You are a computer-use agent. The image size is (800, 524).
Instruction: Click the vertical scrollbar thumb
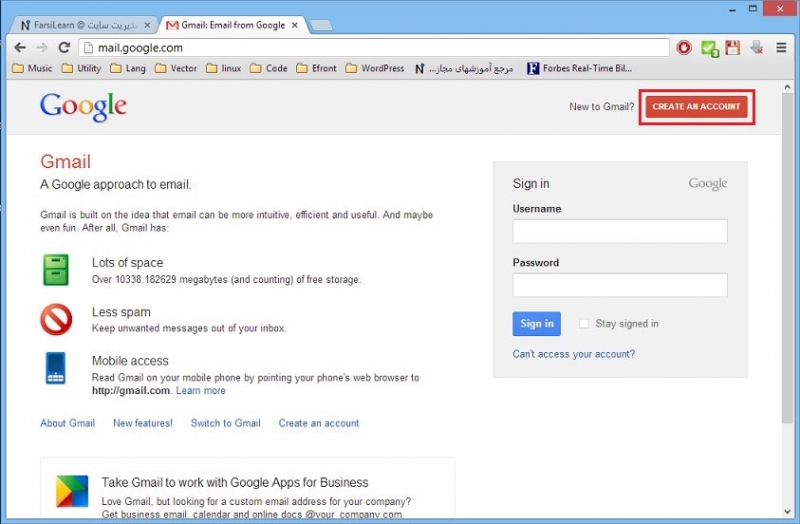point(787,258)
